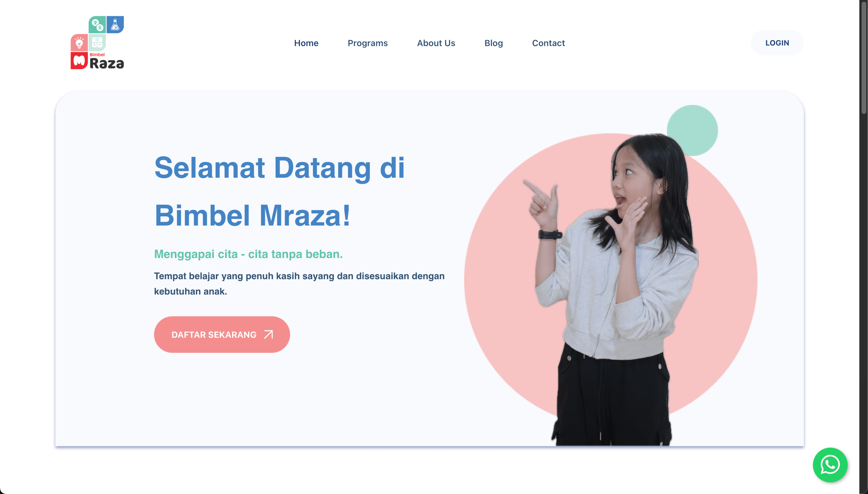Click the LOGIN button

777,43
